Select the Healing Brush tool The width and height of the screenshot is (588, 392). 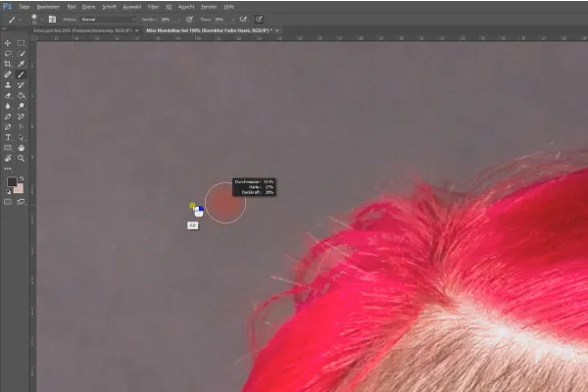[x=8, y=74]
